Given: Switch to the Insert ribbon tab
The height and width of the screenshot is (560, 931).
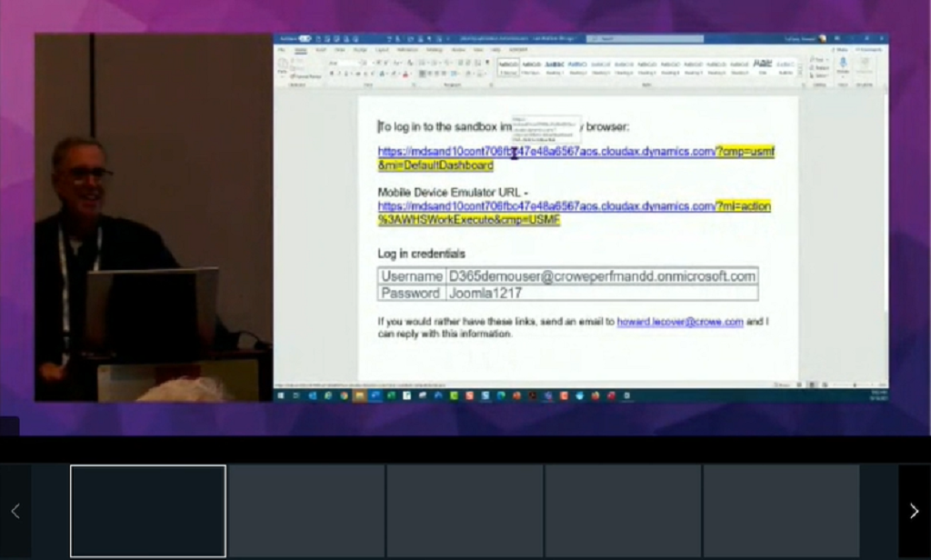Looking at the screenshot, I should tap(322, 50).
